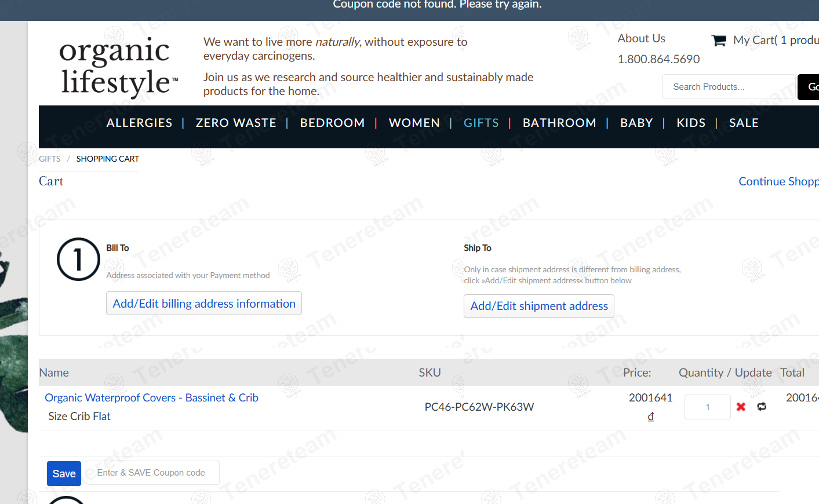Open the WOMEN menu
The image size is (819, 504).
click(414, 123)
